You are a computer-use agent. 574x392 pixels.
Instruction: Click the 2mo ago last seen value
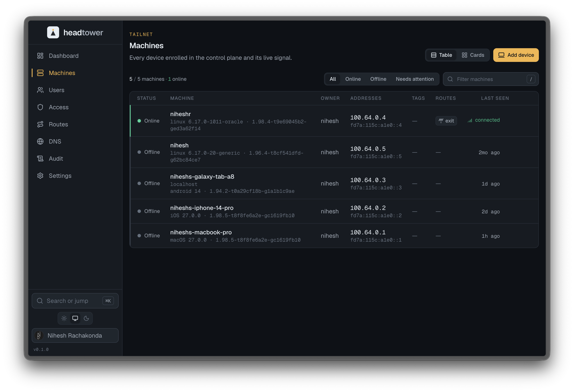point(489,152)
